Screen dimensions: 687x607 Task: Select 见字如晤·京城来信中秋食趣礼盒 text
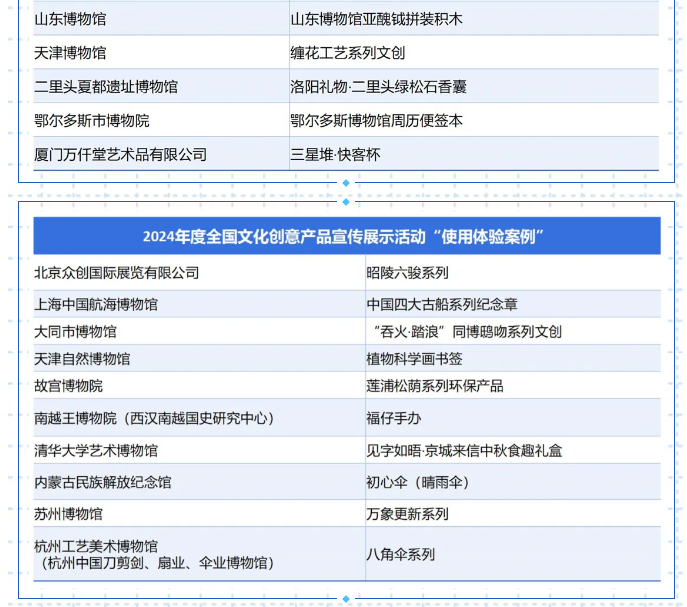point(464,451)
